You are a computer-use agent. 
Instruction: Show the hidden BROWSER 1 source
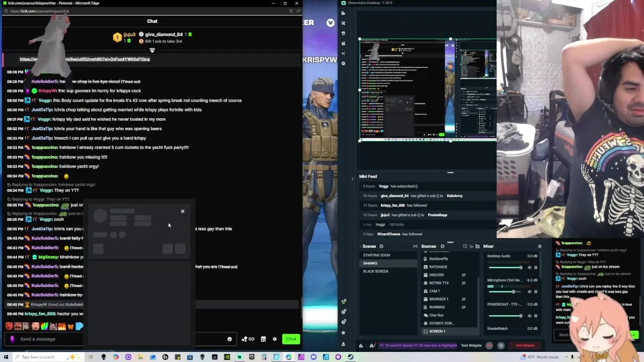tap(463, 299)
